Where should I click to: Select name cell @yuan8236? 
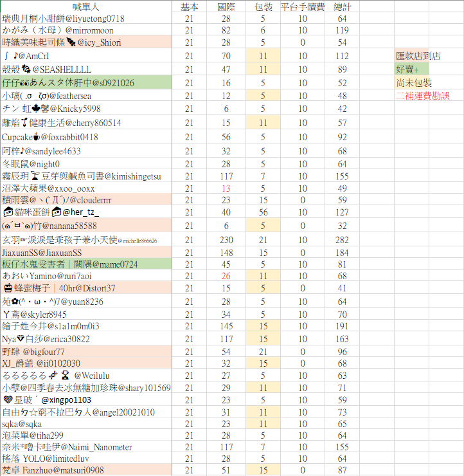(x=86, y=302)
